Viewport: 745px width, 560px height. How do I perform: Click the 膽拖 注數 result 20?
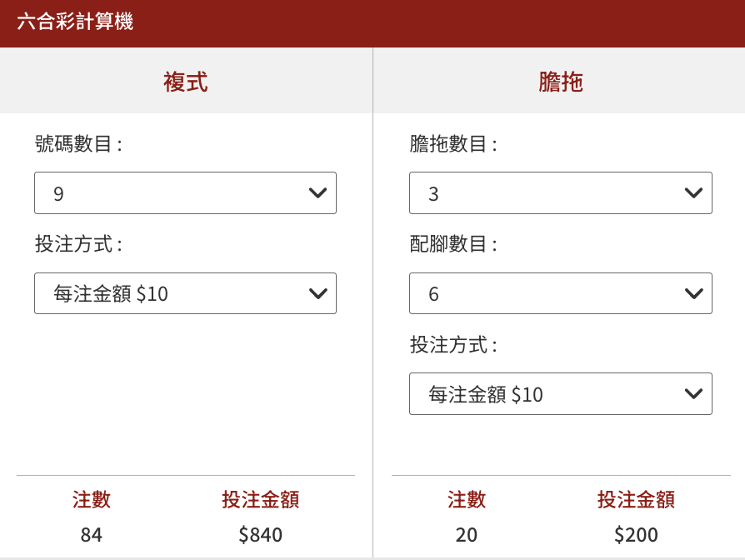pyautogui.click(x=467, y=535)
